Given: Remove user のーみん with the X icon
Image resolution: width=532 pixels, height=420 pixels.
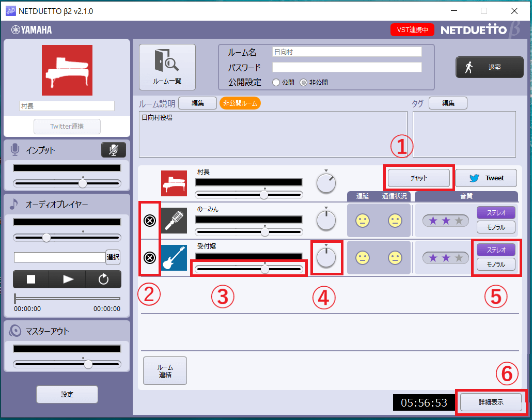Looking at the screenshot, I should tap(150, 221).
